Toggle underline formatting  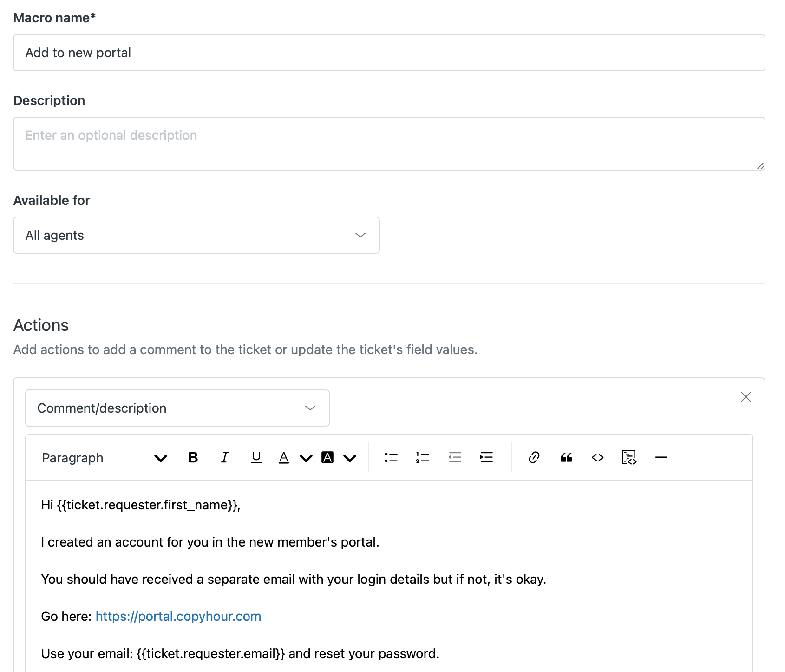(256, 458)
